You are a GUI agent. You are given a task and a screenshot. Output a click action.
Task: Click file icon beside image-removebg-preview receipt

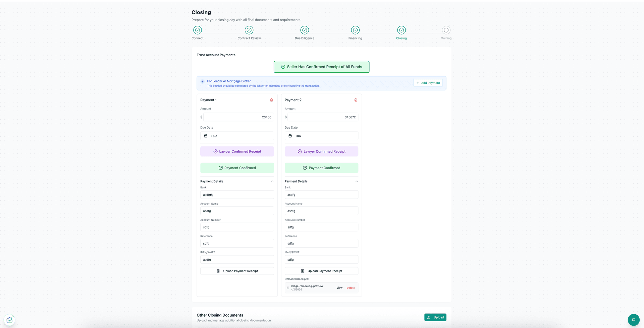point(288,288)
